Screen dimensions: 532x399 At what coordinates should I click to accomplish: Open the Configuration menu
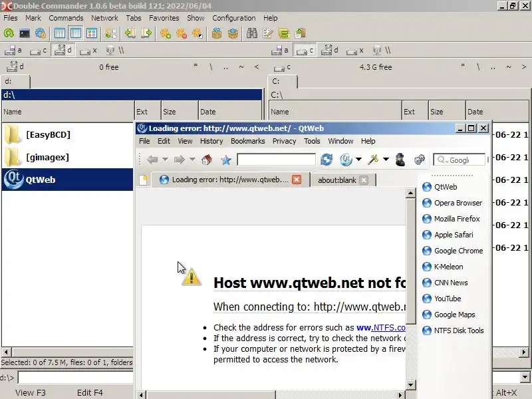(234, 18)
